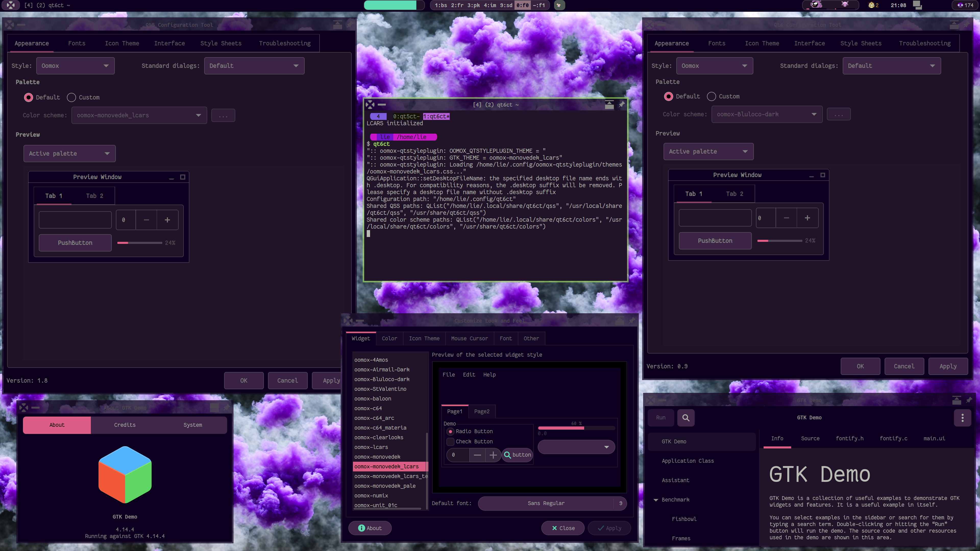The height and width of the screenshot is (551, 980).
Task: Click the overlapping squares icon beside clock
Action: click(x=917, y=5)
